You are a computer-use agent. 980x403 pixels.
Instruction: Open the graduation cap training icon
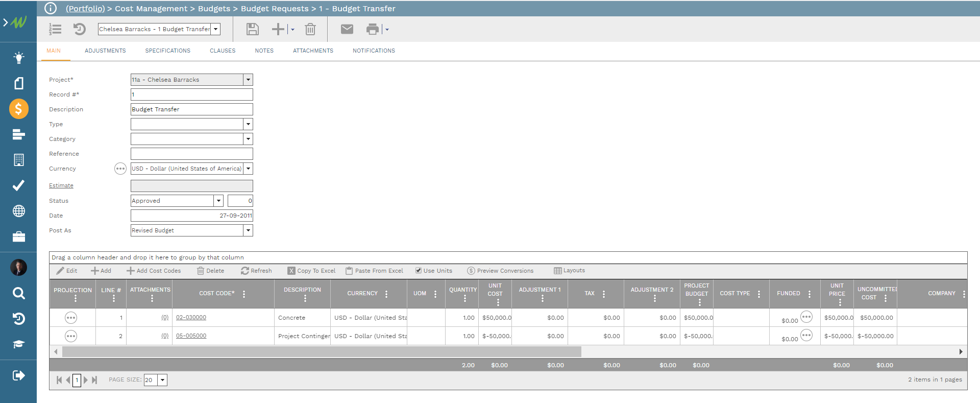[18, 344]
